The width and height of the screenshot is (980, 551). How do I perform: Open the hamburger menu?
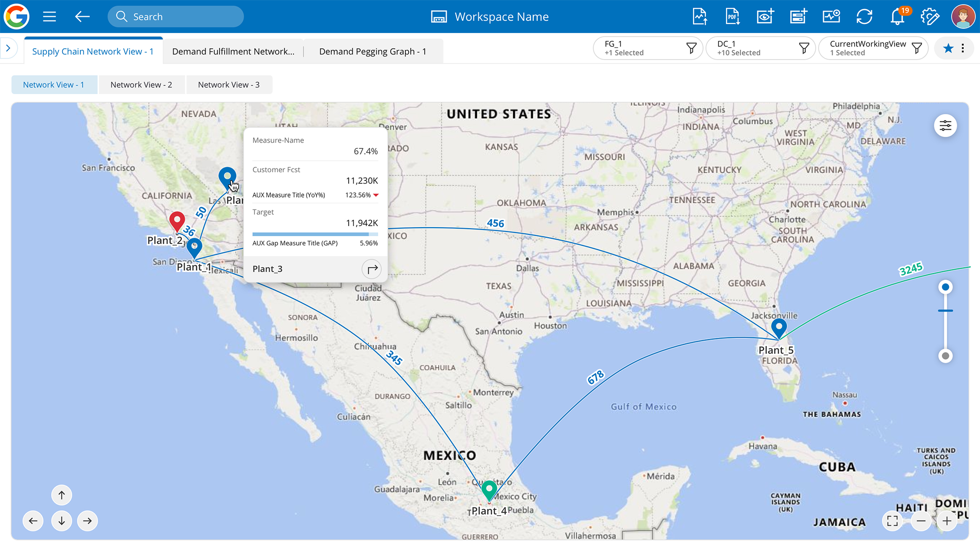49,17
